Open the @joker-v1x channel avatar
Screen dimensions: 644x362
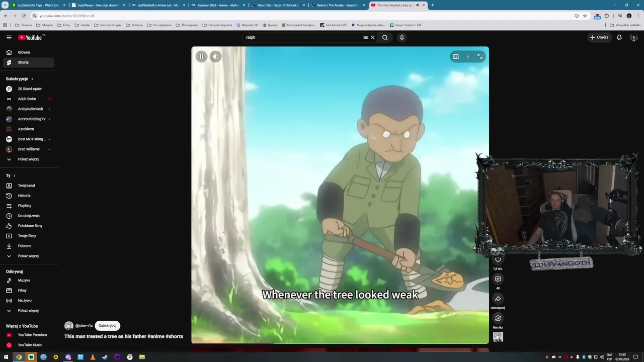pos(69,326)
